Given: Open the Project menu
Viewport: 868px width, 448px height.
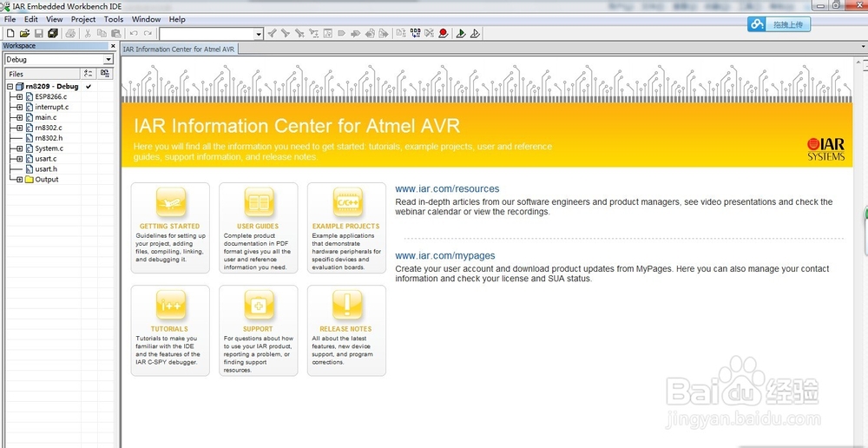Looking at the screenshot, I should pyautogui.click(x=83, y=19).
